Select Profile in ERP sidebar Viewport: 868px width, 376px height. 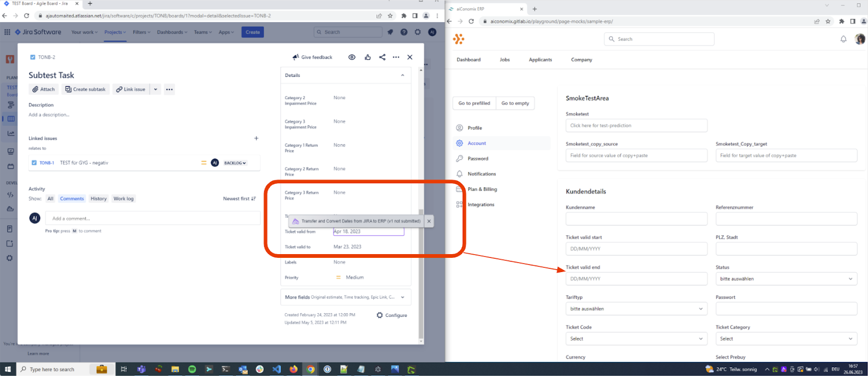475,128
